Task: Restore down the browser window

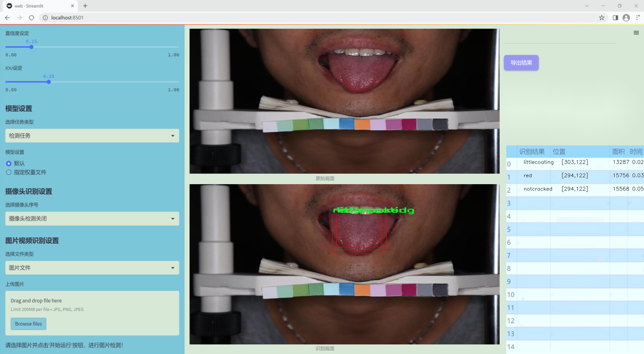Action: 620,6
